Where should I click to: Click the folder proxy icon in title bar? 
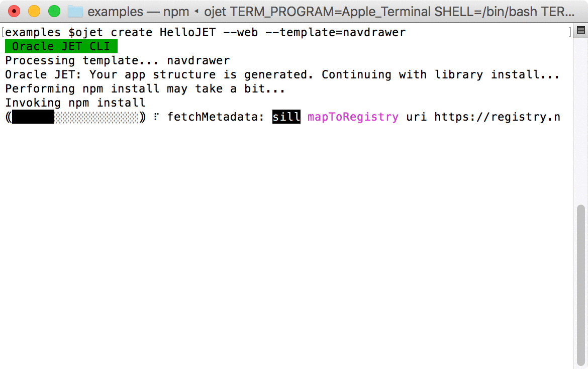[x=75, y=11]
